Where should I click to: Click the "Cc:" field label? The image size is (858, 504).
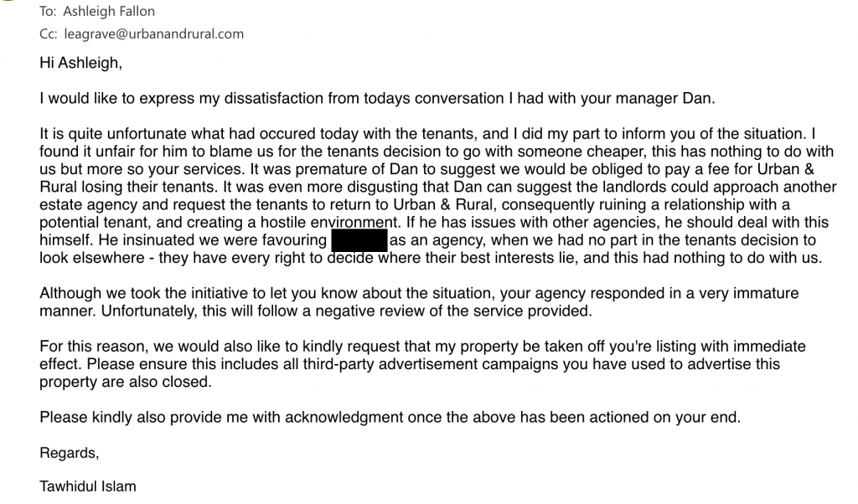[49, 34]
